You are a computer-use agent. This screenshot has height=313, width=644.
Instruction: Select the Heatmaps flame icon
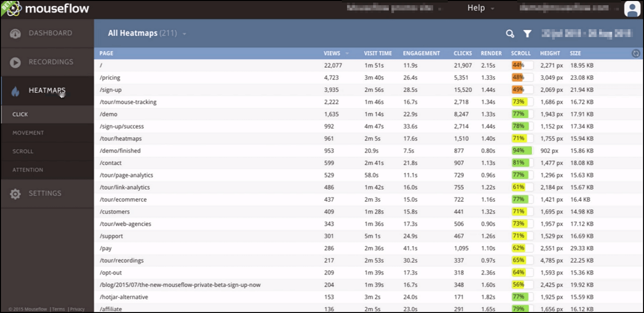[15, 91]
